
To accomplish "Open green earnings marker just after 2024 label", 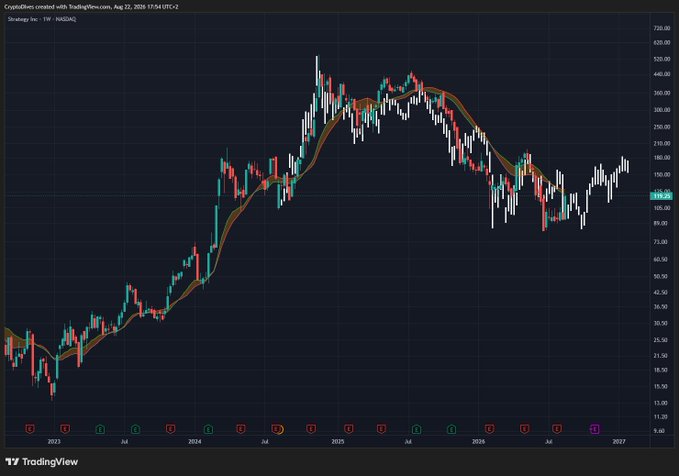I will (208, 429).
